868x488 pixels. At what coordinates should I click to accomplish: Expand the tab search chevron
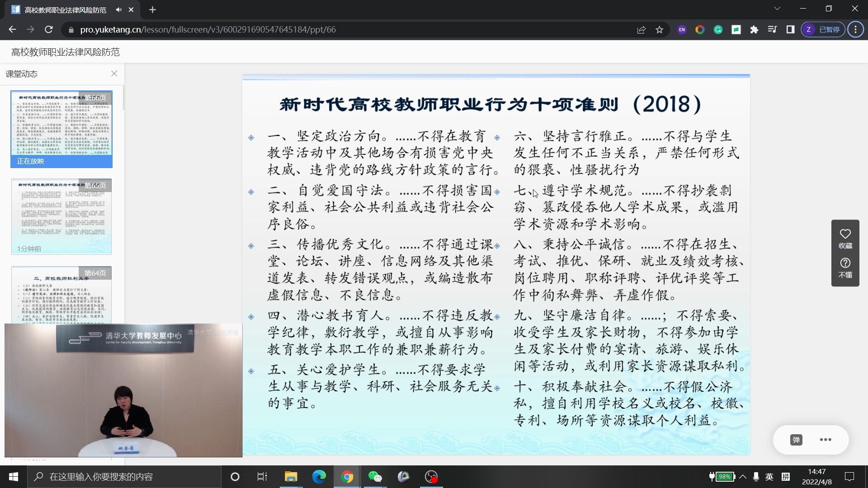(x=777, y=9)
